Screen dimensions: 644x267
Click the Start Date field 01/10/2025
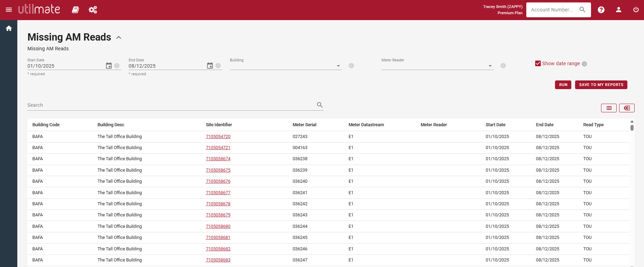coord(66,66)
